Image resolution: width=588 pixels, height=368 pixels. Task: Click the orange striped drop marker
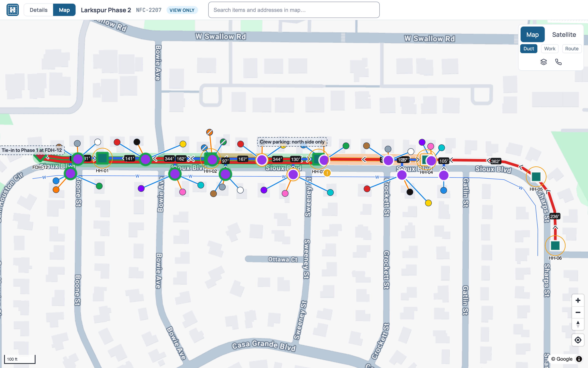pyautogui.click(x=209, y=132)
